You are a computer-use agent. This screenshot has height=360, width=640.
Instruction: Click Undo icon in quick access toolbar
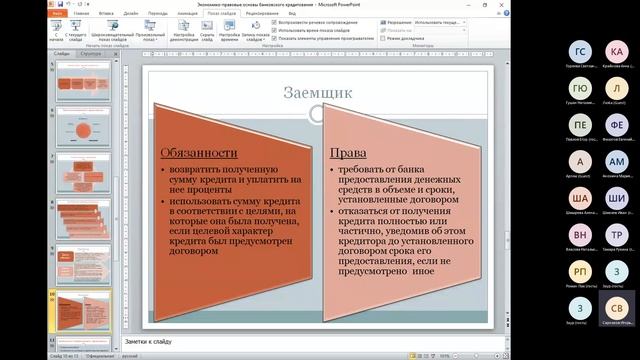coord(68,4)
